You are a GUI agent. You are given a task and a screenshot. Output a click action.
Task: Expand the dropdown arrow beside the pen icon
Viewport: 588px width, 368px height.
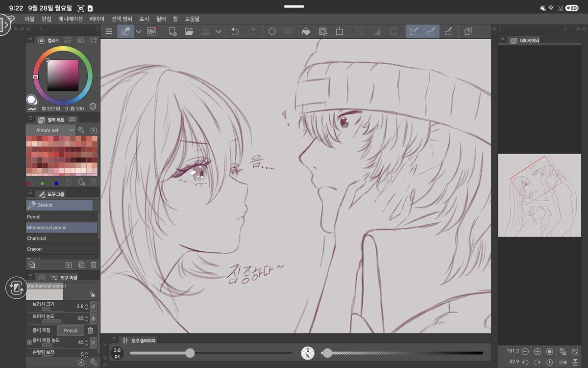point(139,31)
